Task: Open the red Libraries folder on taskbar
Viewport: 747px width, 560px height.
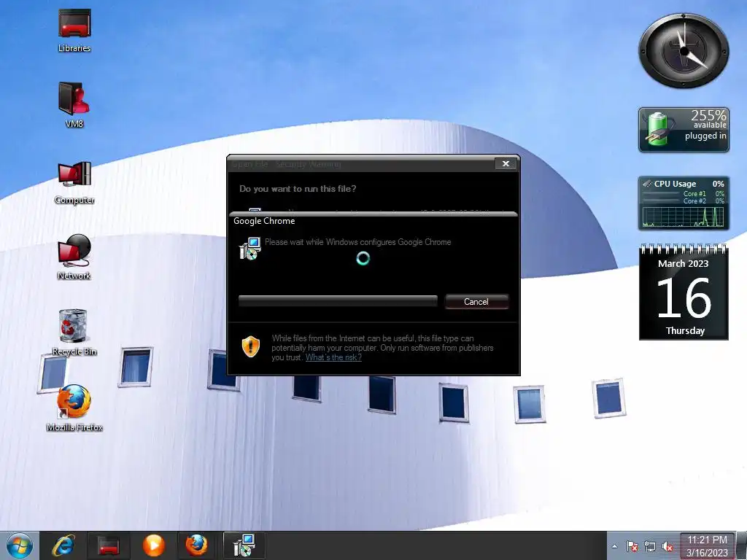Action: point(109,545)
